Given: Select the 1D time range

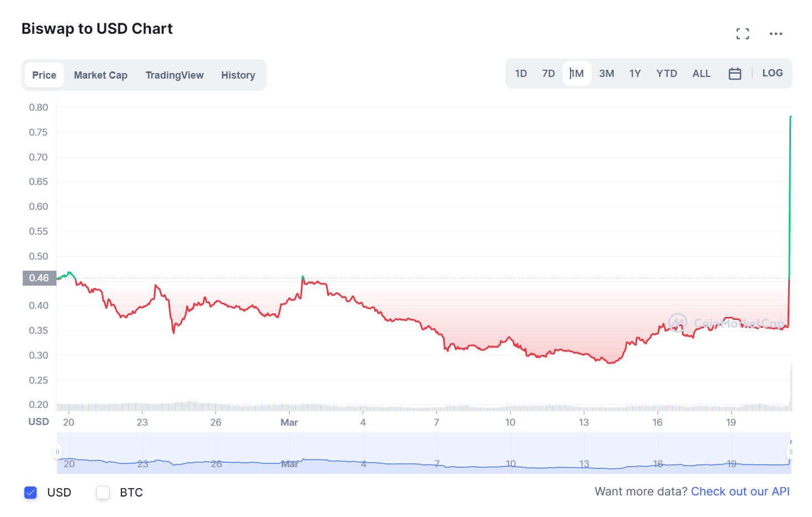Looking at the screenshot, I should pyautogui.click(x=521, y=74).
